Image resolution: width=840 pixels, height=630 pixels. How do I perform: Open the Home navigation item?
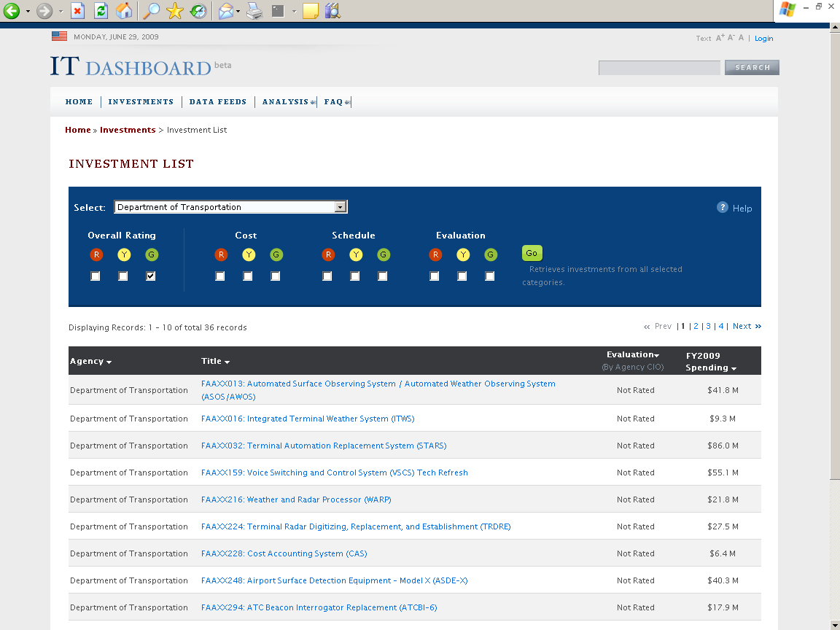79,102
